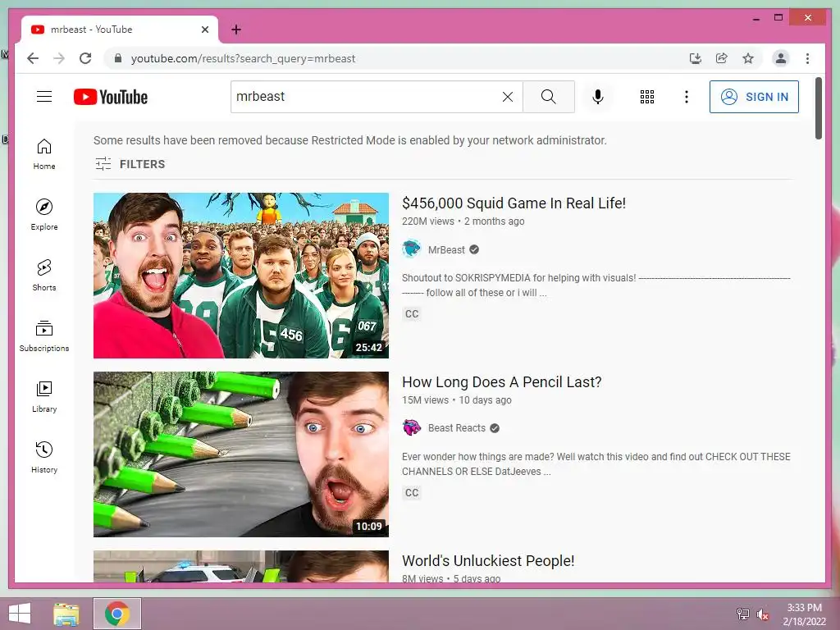Close the mrbeast - YouTube tab
The width and height of the screenshot is (840, 630).
204,30
